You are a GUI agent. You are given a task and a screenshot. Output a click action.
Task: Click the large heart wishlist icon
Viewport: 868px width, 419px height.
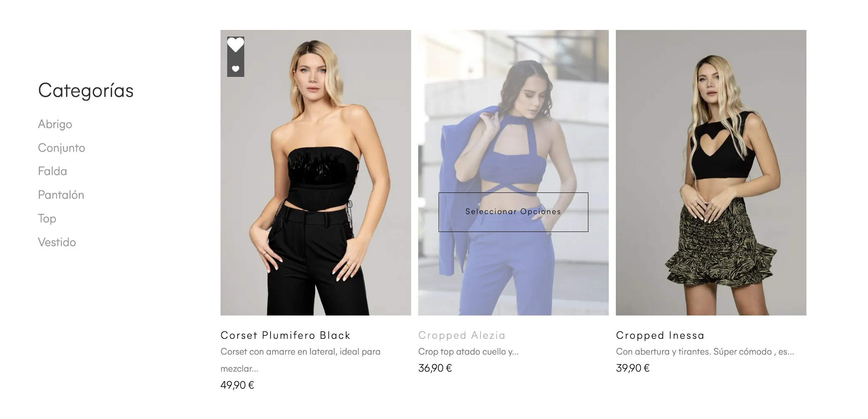click(236, 45)
